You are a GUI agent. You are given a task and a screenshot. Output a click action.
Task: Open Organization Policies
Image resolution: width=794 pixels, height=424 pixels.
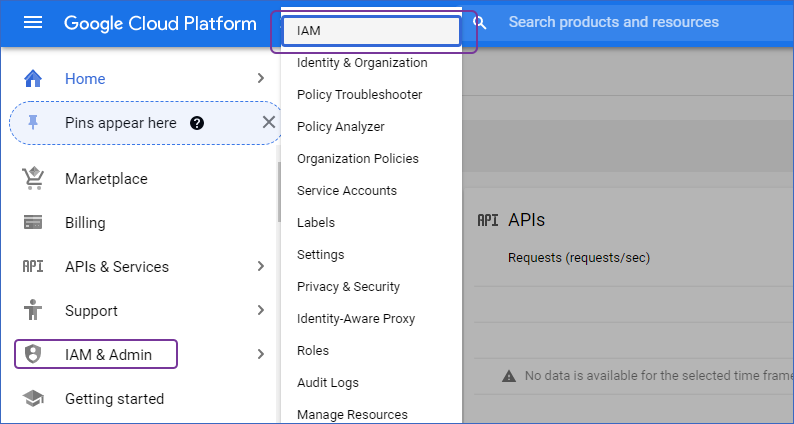point(358,159)
